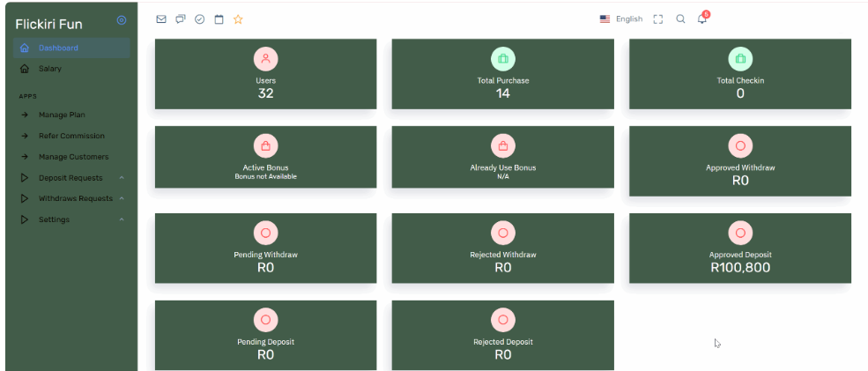Enter fullscreen with the expand icon
The width and height of the screenshot is (868, 371).
657,19
